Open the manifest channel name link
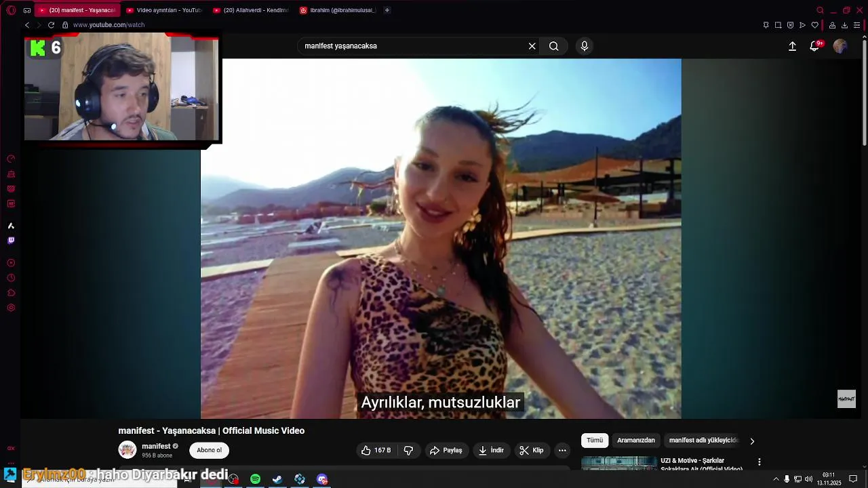 [x=156, y=446]
